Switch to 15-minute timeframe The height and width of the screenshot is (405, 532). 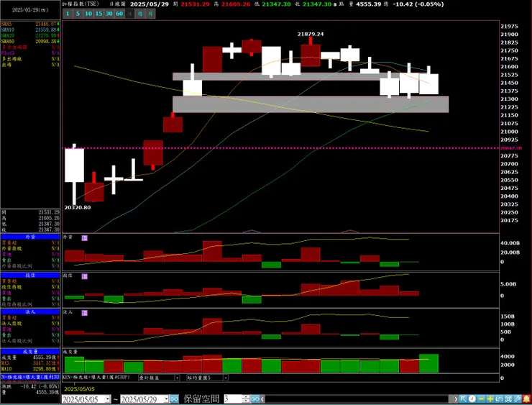coord(98,14)
